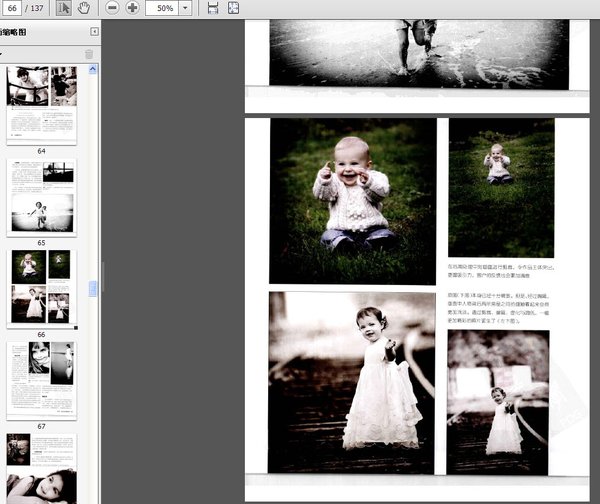Screen dimensions: 600x504
Task: Click the zoom out minus button
Action: (x=111, y=8)
